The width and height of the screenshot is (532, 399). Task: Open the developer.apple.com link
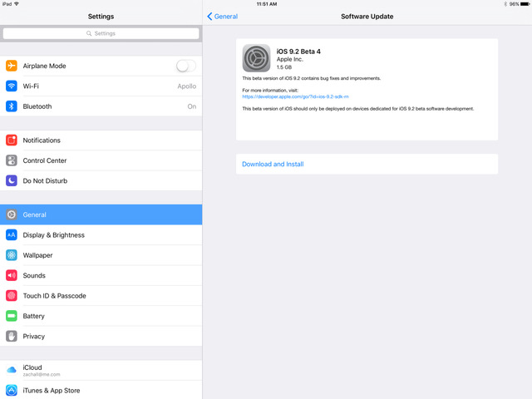[295, 96]
